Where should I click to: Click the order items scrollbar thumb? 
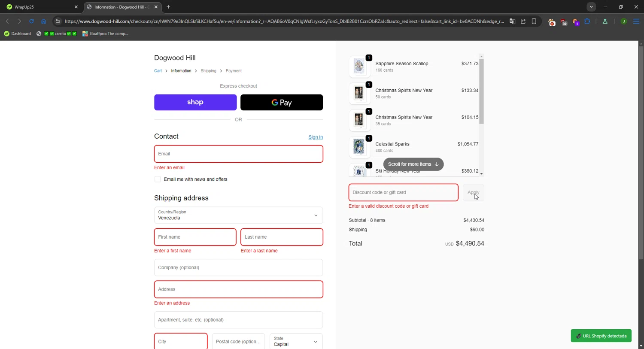click(481, 91)
